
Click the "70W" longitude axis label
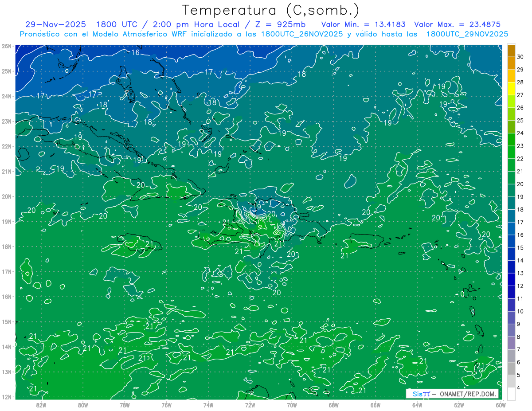point(292,405)
